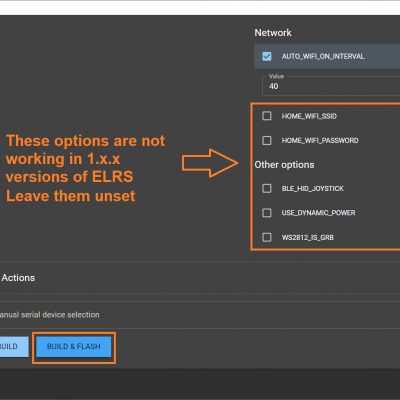Click the Value field containing 40
This screenshot has width=400, height=400.
[331, 86]
